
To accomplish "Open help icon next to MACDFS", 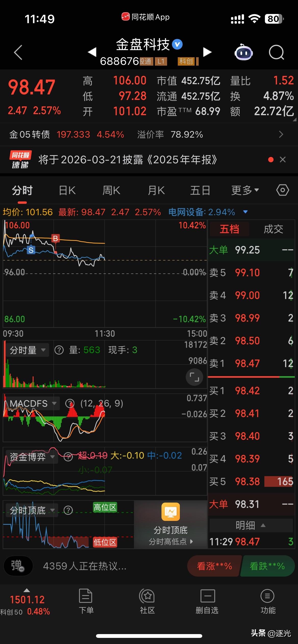I will pos(70,403).
